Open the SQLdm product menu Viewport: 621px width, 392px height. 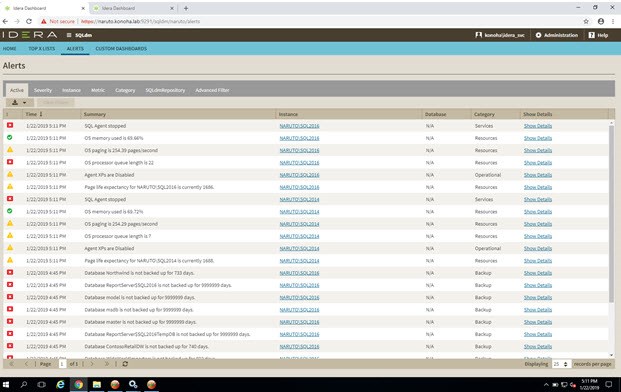[79, 35]
